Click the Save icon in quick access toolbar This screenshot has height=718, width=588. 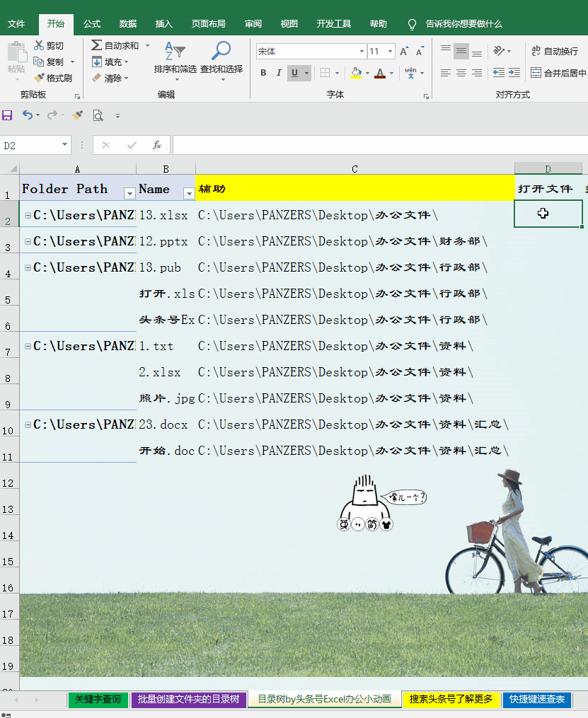tap(8, 115)
